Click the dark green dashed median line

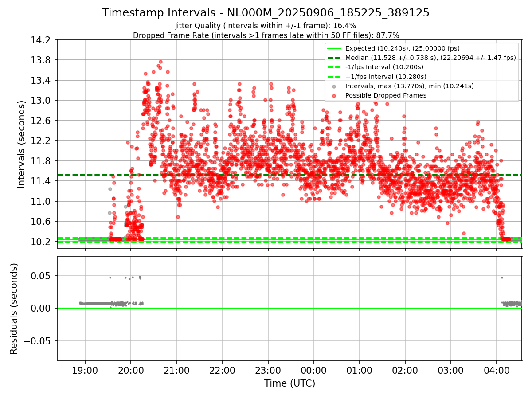(289, 175)
